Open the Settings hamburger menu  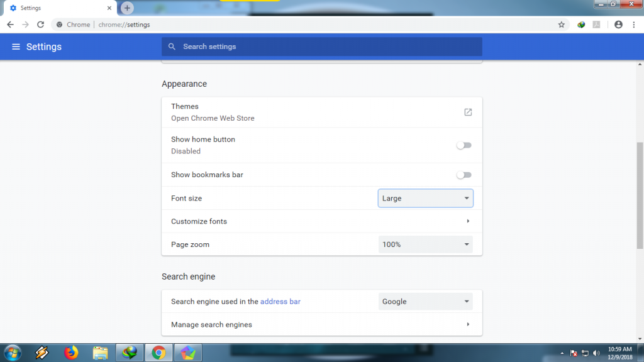click(x=16, y=47)
